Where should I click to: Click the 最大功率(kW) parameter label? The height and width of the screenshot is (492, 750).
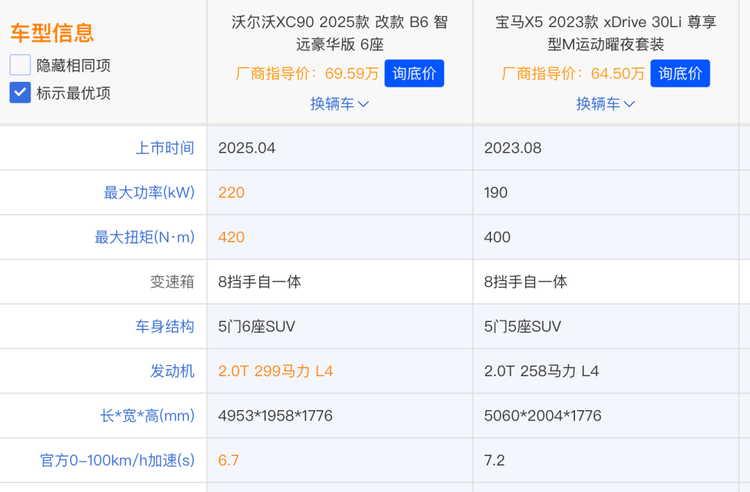coord(149,192)
